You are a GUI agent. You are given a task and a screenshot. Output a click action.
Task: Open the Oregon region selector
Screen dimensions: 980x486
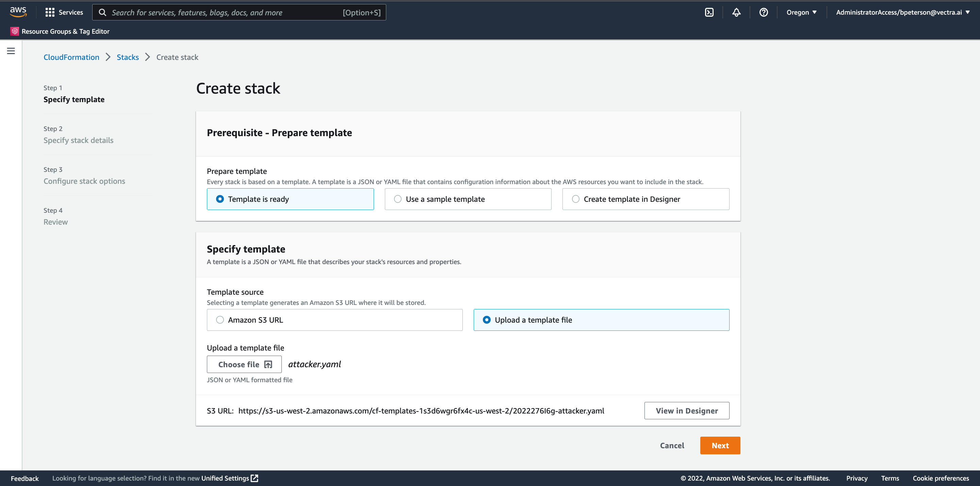pos(801,12)
